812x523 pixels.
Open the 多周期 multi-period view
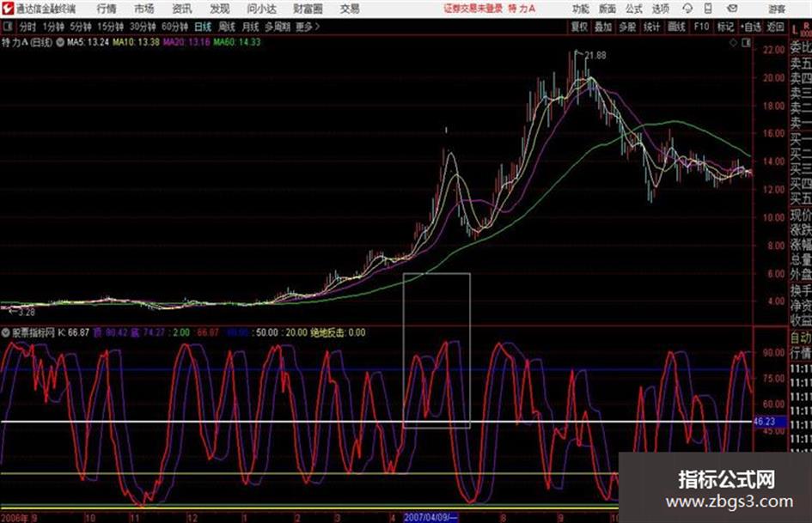click(277, 27)
